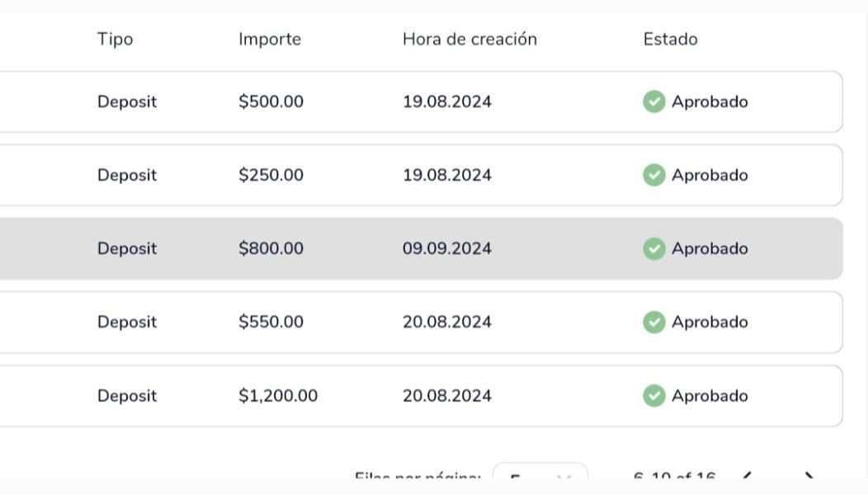Click Deposit type on the $550.00 row
The width and height of the screenshot is (868, 495).
click(127, 323)
